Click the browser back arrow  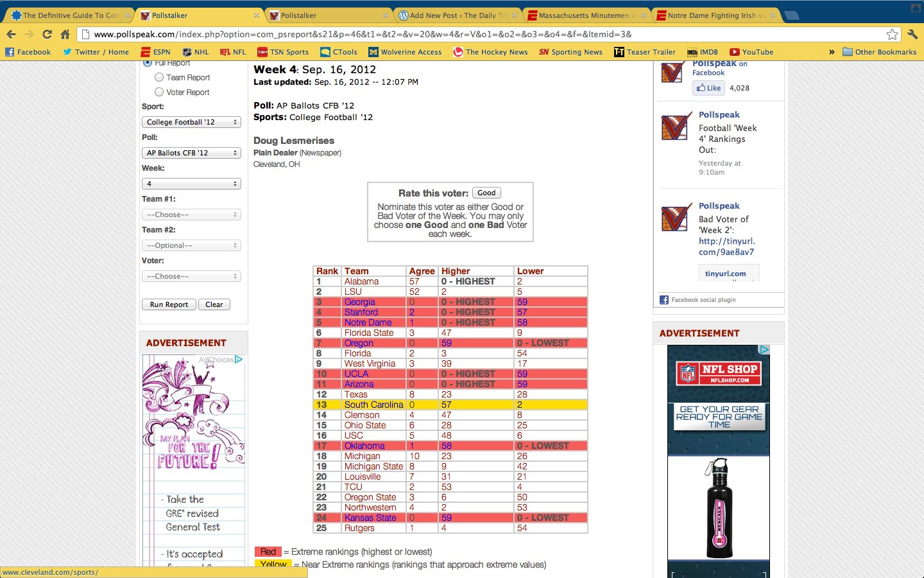pos(11,35)
